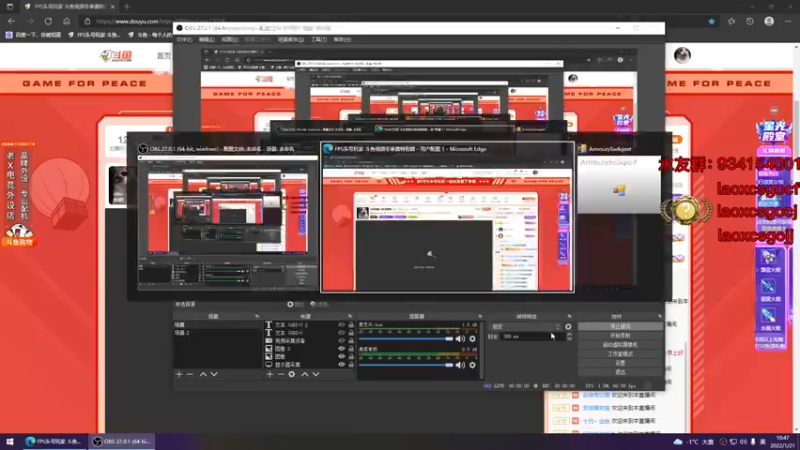
Task: Open the Windows Start menu
Action: tap(10, 441)
